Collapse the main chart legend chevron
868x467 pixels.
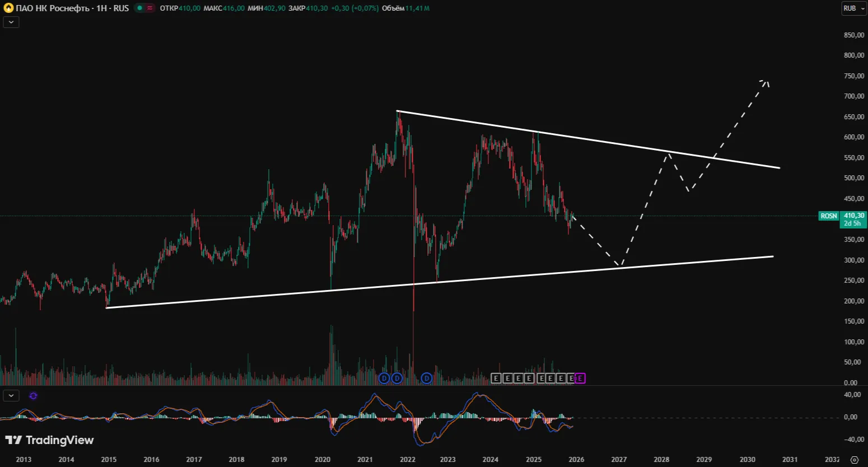click(x=11, y=22)
